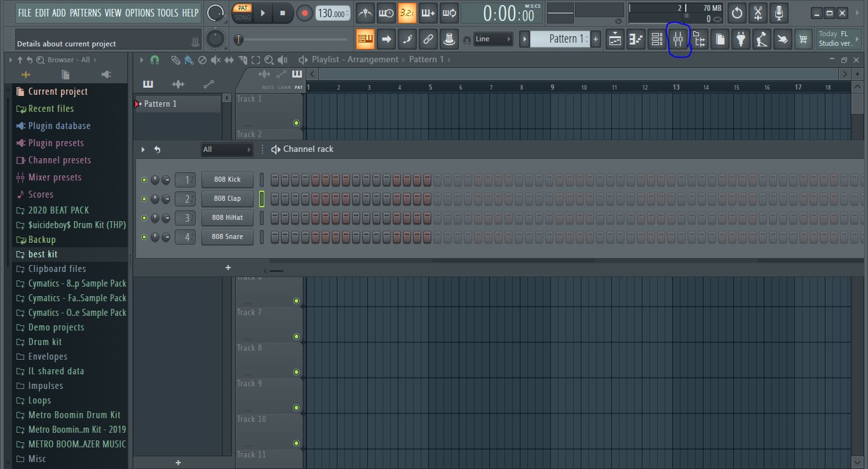The height and width of the screenshot is (469, 868).
Task: Open the FILE menu
Action: (x=25, y=13)
